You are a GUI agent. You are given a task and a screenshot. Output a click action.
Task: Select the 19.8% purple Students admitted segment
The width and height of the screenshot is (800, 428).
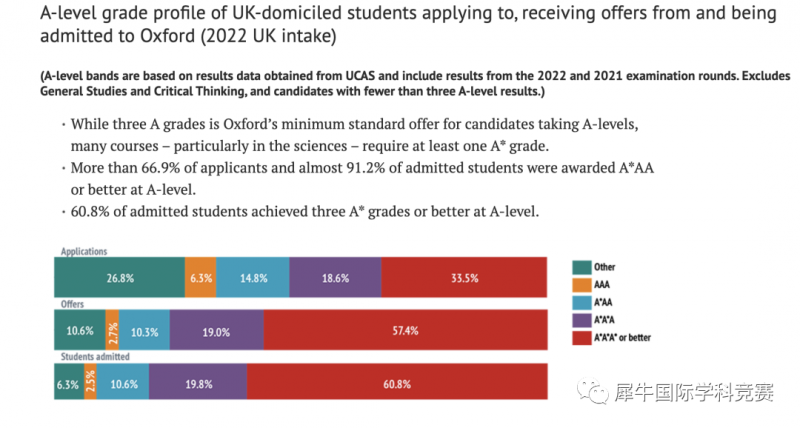[198, 382]
